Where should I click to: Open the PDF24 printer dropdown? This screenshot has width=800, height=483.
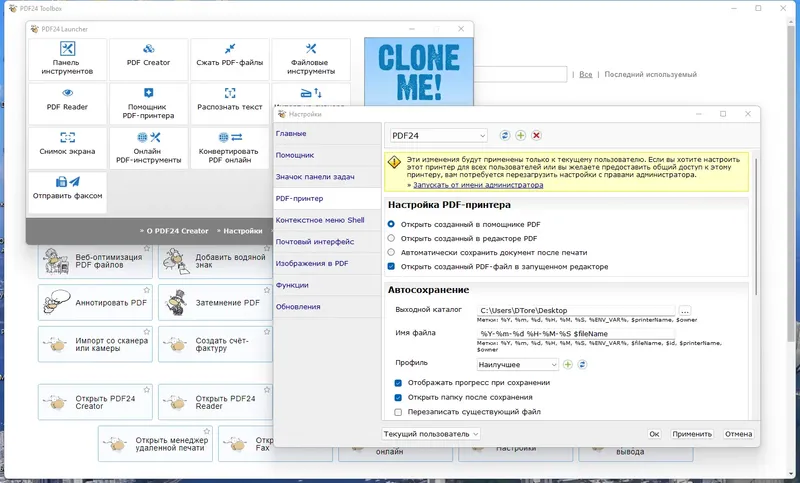(x=438, y=136)
